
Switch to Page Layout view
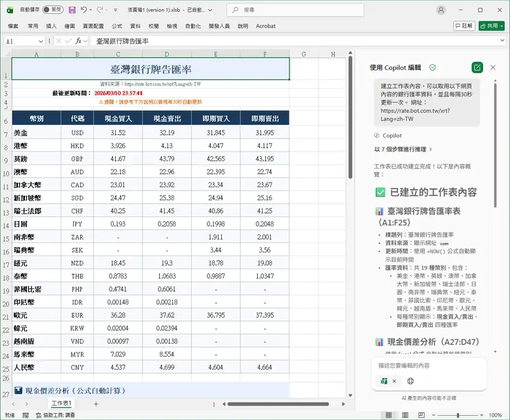(x=405, y=415)
